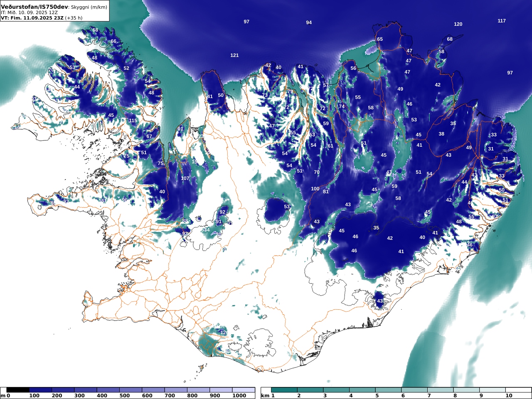Click the map value 65 on the northern peninsula
532x399 pixels.
click(x=380, y=39)
